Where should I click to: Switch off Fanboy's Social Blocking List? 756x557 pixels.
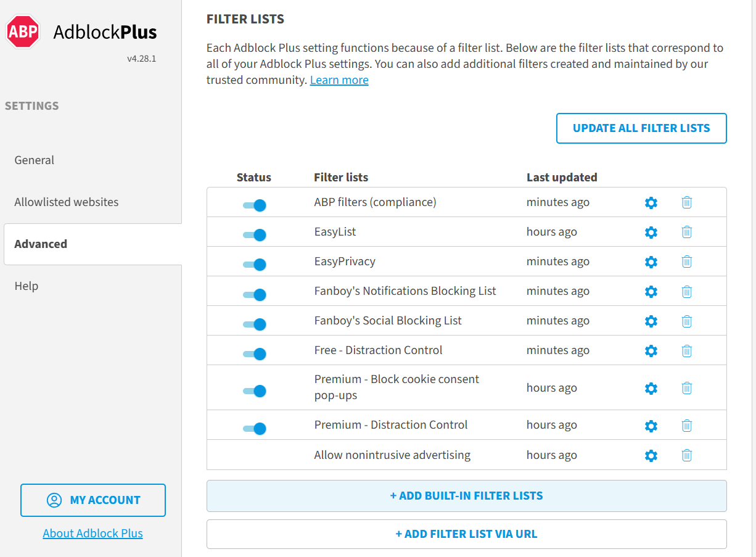point(254,324)
